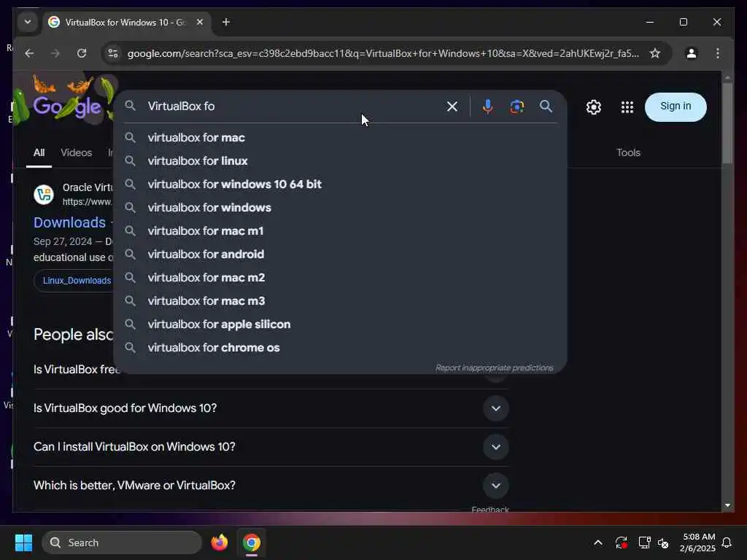This screenshot has height=560, width=747.
Task: Open tab search dropdown in Chrome
Action: (28, 22)
